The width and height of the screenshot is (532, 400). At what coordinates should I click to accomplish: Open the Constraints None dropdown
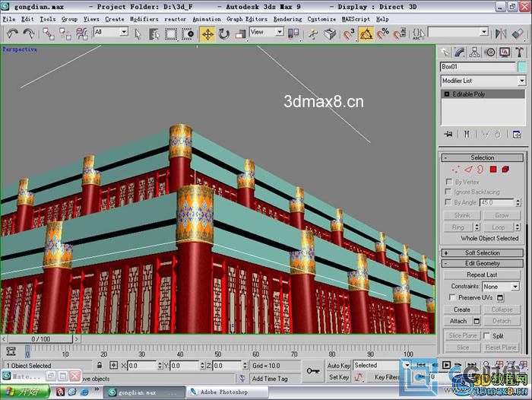pos(501,287)
